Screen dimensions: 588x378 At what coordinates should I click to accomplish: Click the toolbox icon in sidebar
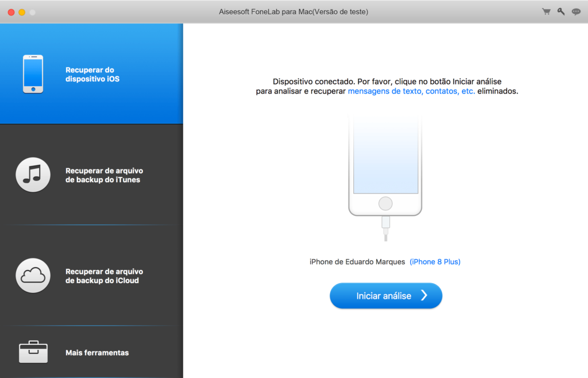pyautogui.click(x=33, y=352)
